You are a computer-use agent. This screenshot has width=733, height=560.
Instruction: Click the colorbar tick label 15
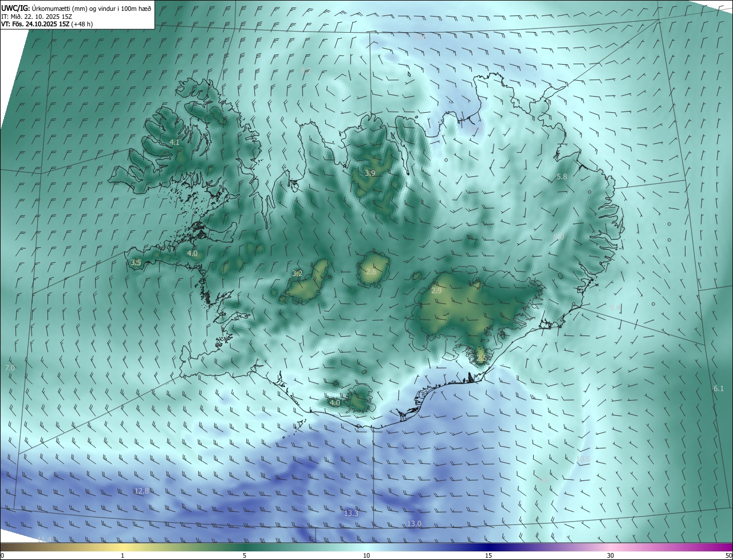coord(488,555)
